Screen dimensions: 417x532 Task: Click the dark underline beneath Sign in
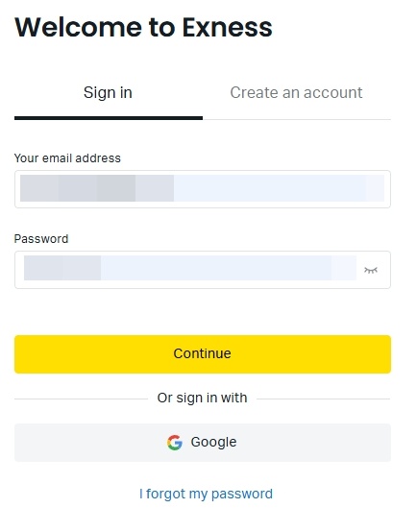(109, 118)
